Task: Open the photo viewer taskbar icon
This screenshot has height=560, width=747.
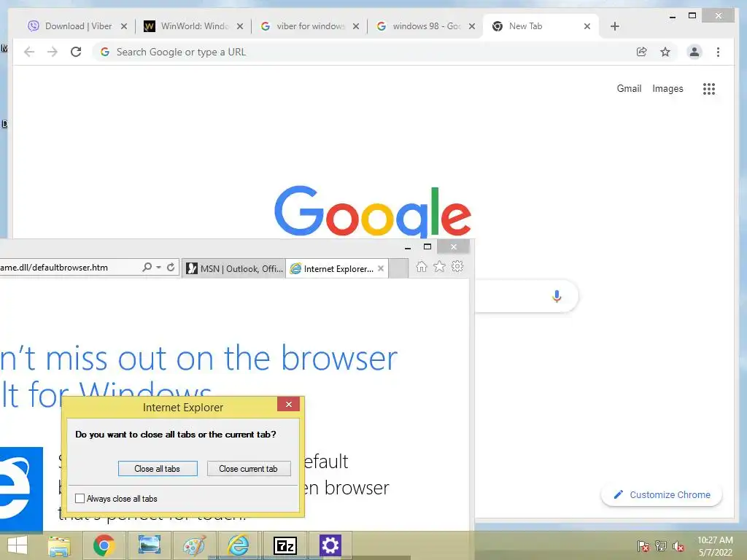Action: click(x=149, y=545)
